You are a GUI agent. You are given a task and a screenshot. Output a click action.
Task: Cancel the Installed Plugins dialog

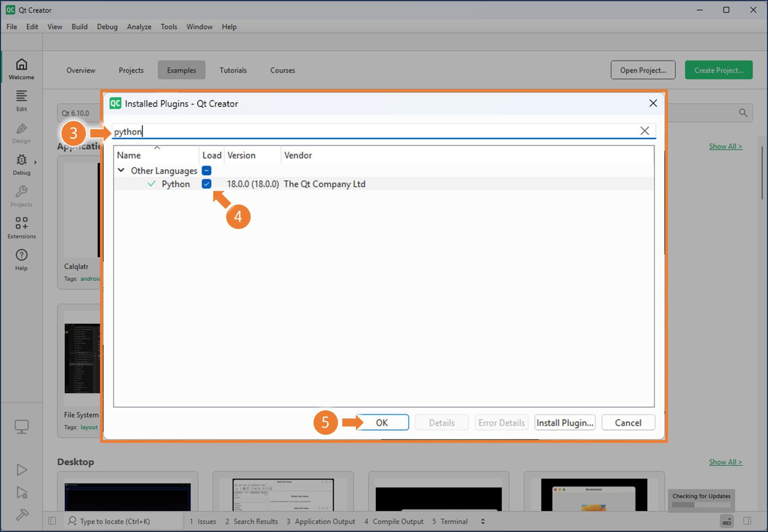click(628, 422)
